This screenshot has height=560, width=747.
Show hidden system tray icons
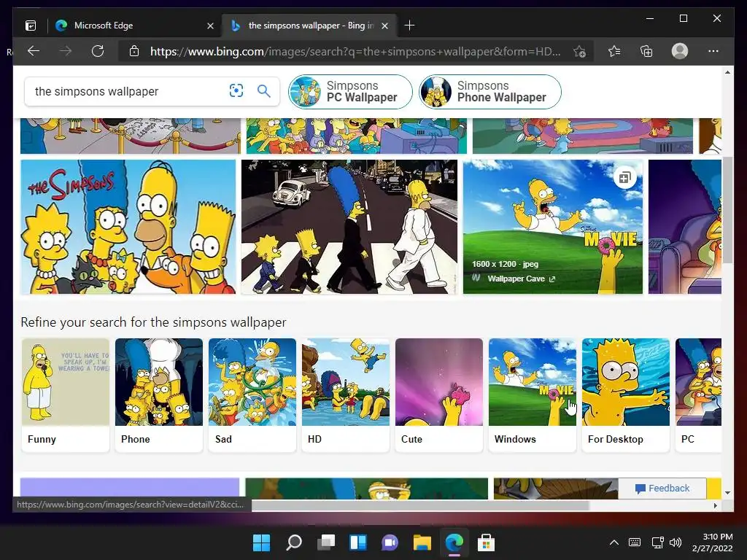pos(614,542)
